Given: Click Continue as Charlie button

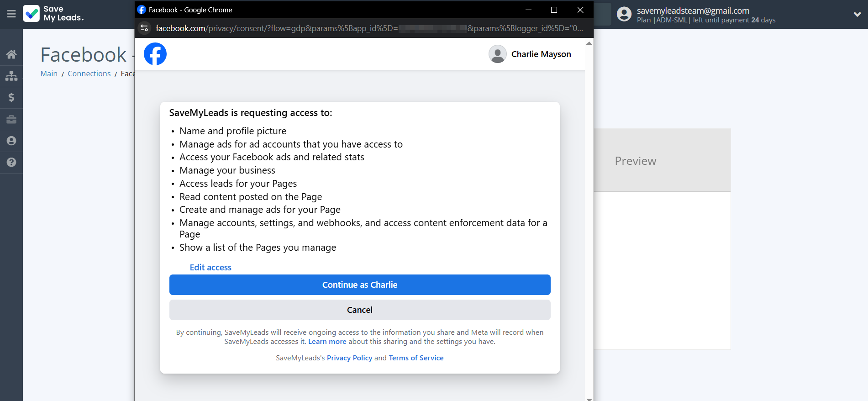Looking at the screenshot, I should 360,285.
